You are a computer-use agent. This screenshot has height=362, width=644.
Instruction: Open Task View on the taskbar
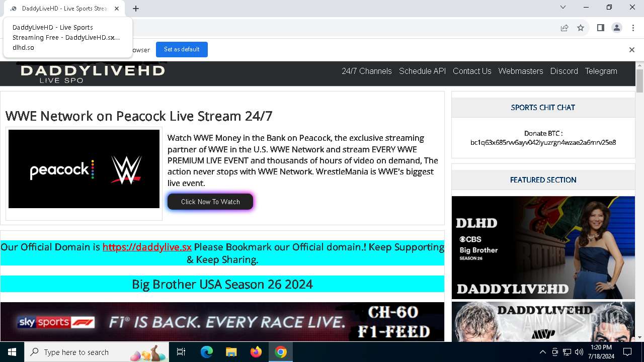[x=182, y=352]
